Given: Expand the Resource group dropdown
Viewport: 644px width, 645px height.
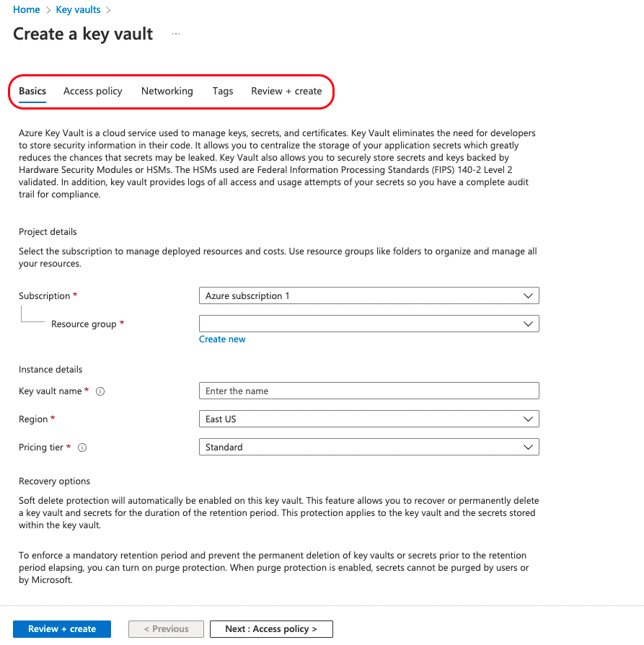Looking at the screenshot, I should pos(369,324).
